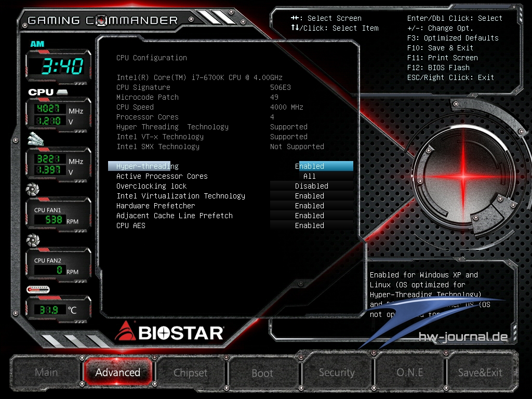The width and height of the screenshot is (532, 399).
Task: Select the Advanced tab
Action: 118,372
